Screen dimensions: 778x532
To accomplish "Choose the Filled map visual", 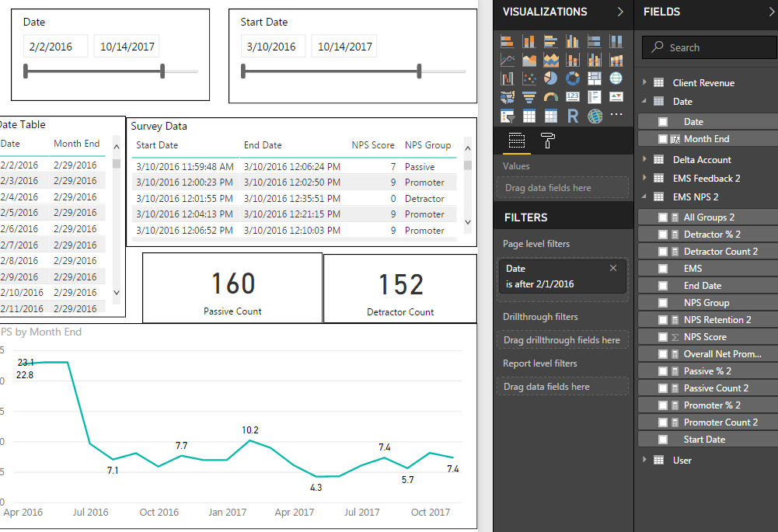I will (x=507, y=97).
